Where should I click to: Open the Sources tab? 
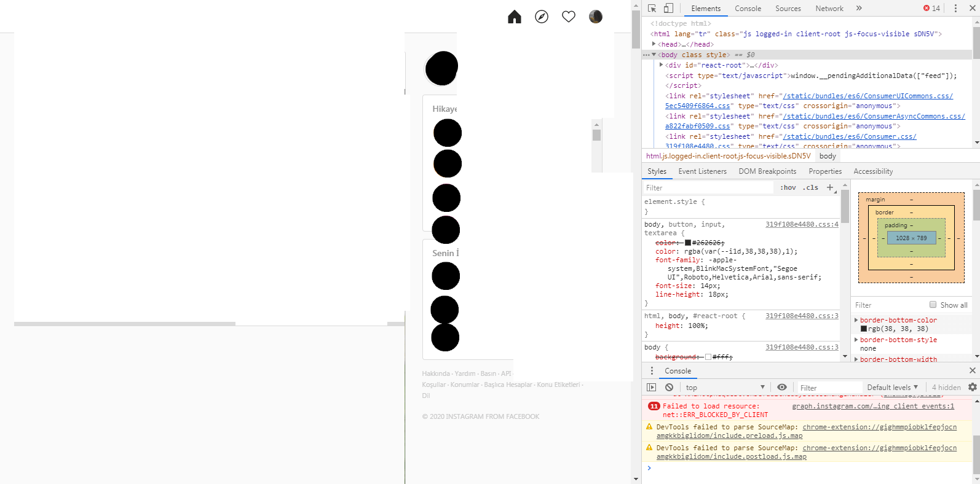[788, 8]
